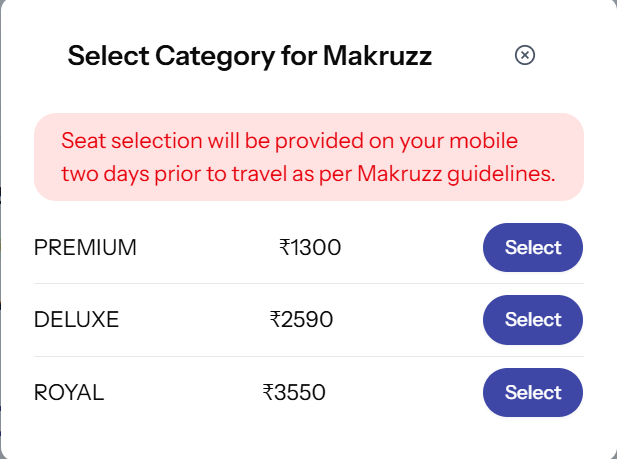
Task: Click the rupee symbol beside 3550
Action: click(268, 392)
